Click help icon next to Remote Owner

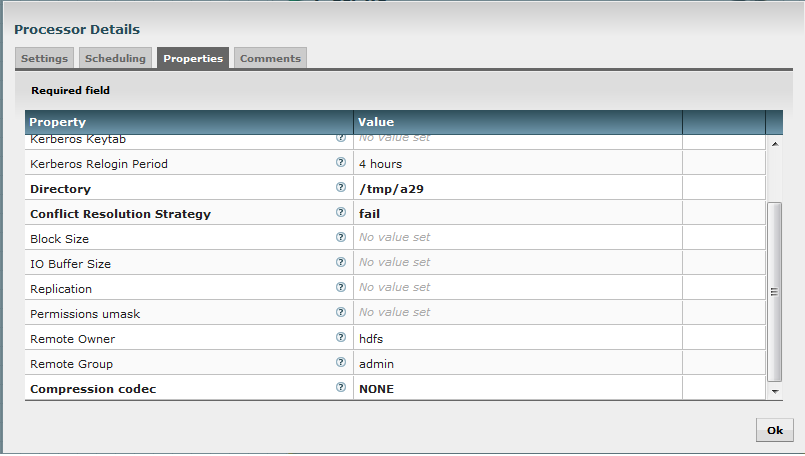pos(341,338)
